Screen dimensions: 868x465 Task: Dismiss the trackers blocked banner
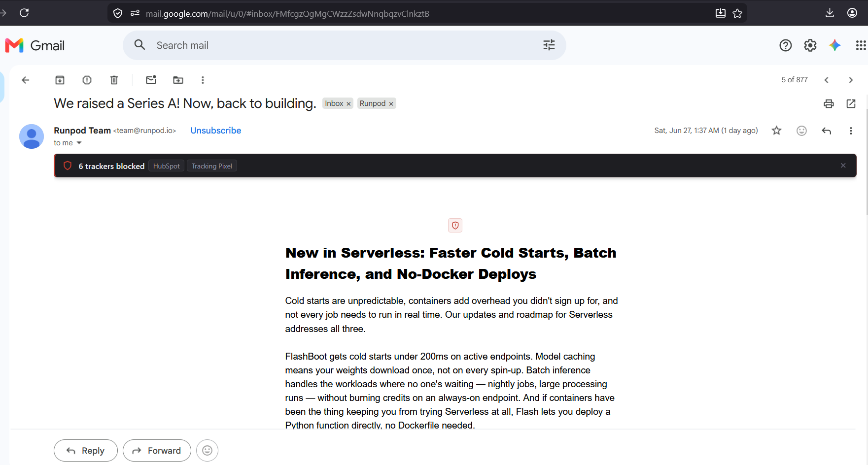point(843,166)
